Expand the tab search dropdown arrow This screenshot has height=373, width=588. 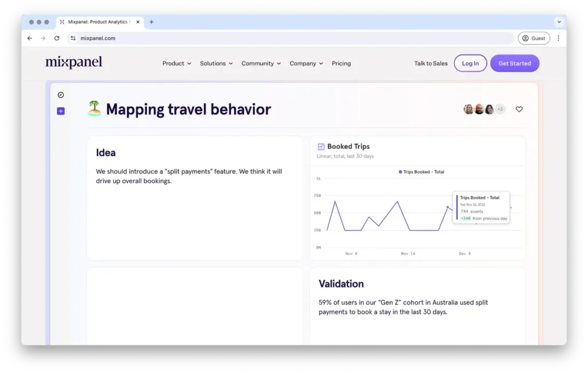[x=559, y=22]
